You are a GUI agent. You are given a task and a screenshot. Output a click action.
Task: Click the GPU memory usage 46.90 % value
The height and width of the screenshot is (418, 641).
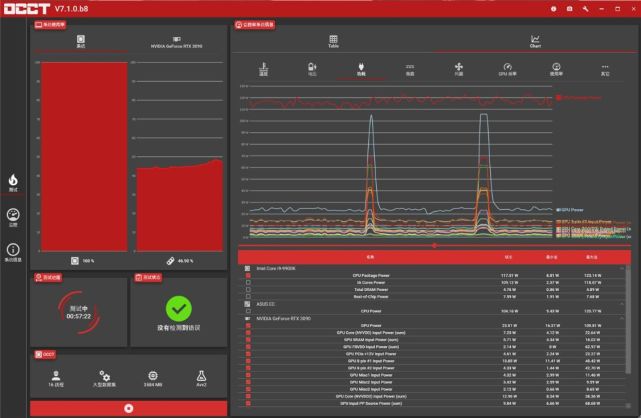pos(185,261)
